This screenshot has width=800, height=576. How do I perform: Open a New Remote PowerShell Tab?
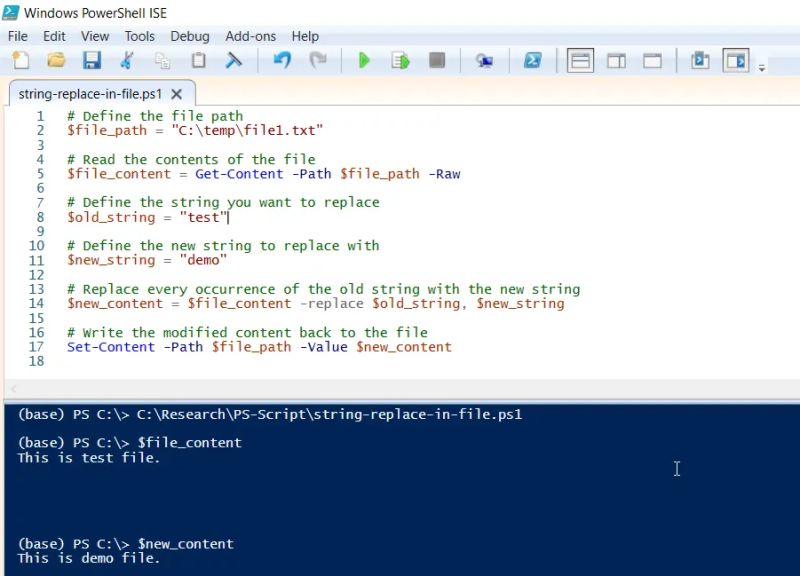point(485,60)
